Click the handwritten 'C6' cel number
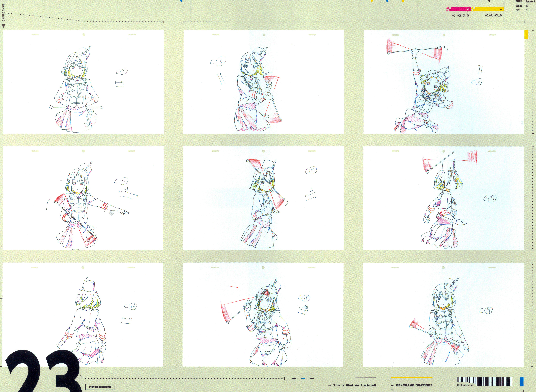This screenshot has width=536, height=392. coord(218,61)
